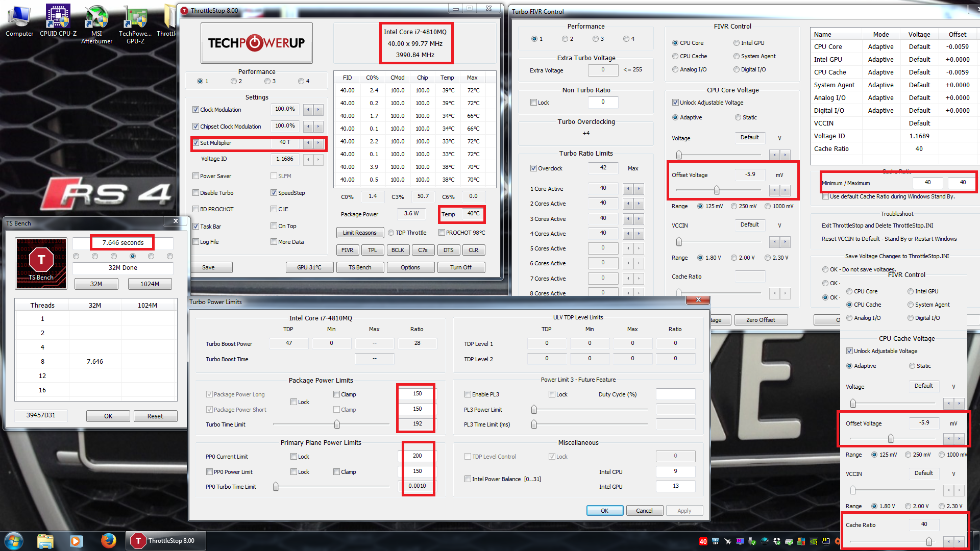The image size is (980, 551).
Task: Click the Turbo Time Limit slider
Action: pos(331,424)
